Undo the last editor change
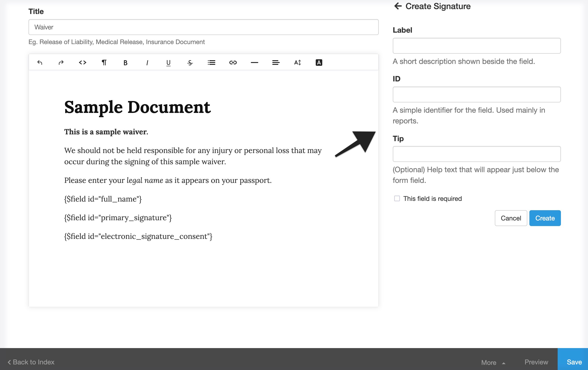This screenshot has height=370, width=588. (40, 63)
